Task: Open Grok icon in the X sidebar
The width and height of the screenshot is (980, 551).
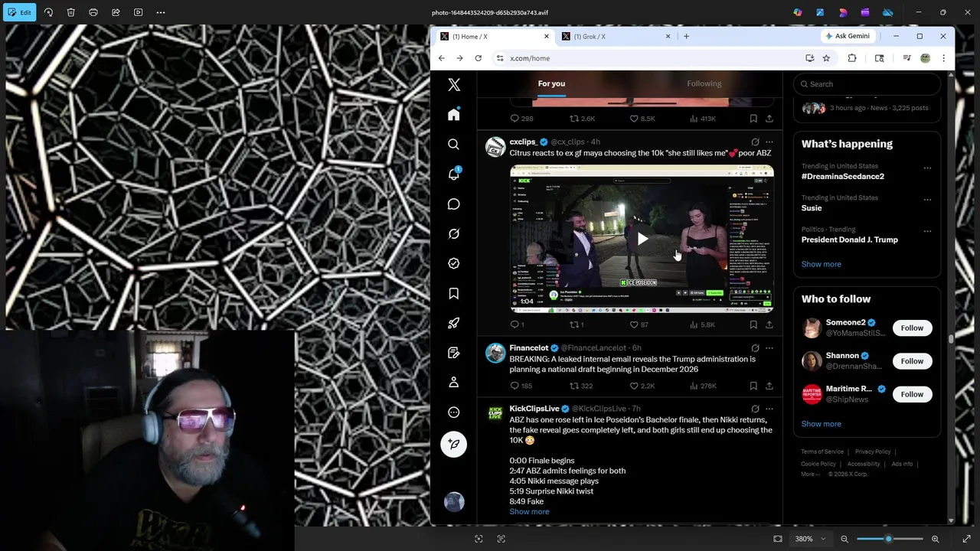Action: click(x=454, y=233)
